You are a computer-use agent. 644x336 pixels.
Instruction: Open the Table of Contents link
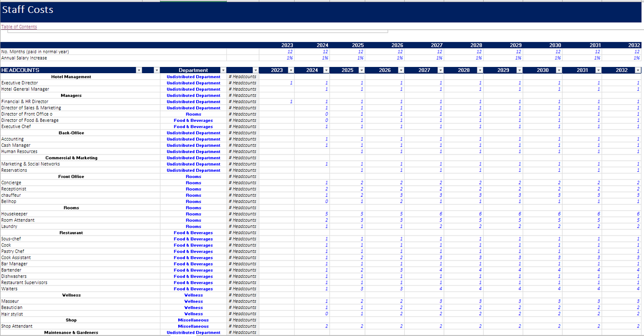click(19, 27)
